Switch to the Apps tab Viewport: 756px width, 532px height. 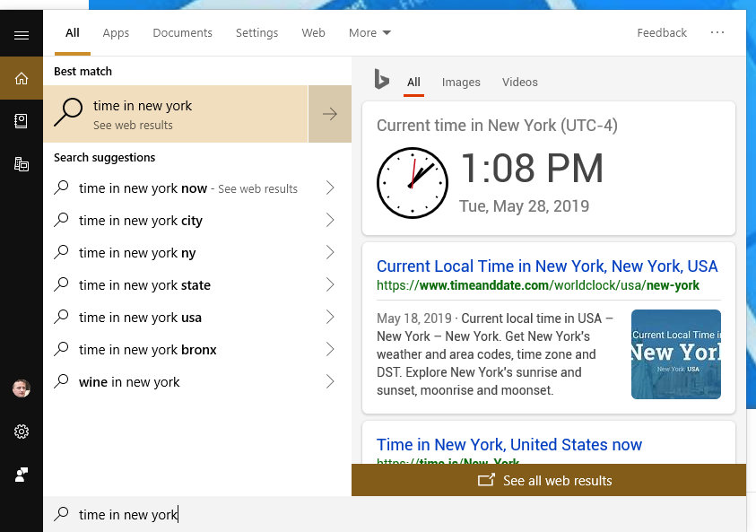[116, 33]
